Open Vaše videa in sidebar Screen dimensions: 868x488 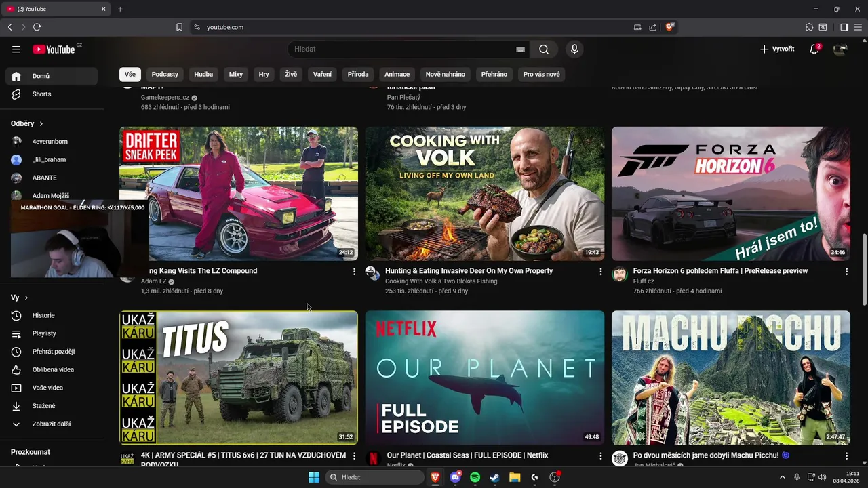52,388
